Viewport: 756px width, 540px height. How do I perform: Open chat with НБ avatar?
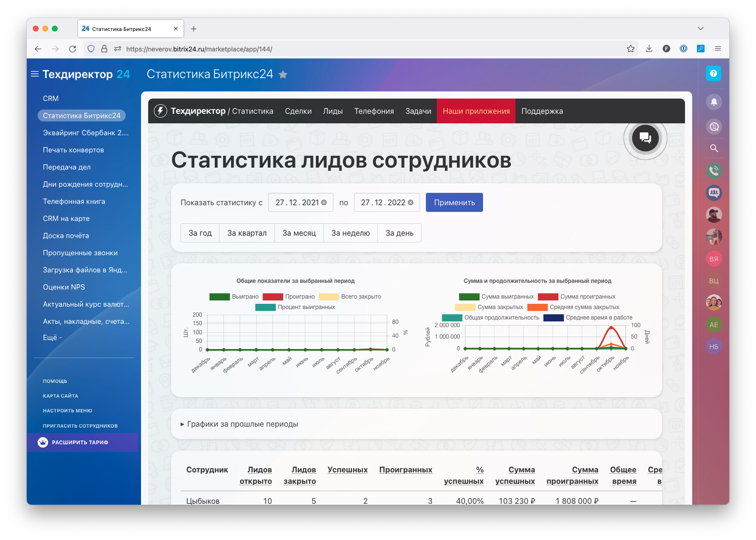click(714, 347)
